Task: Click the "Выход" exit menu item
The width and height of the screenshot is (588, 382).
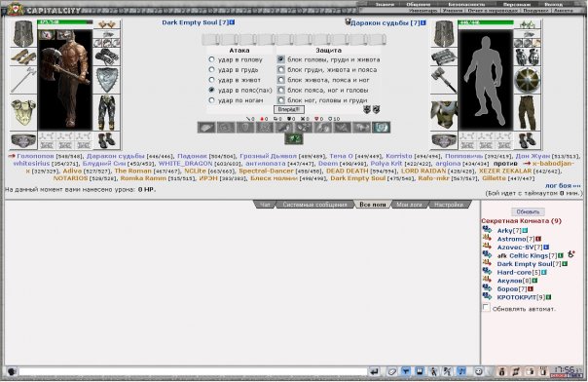Action: tap(553, 5)
